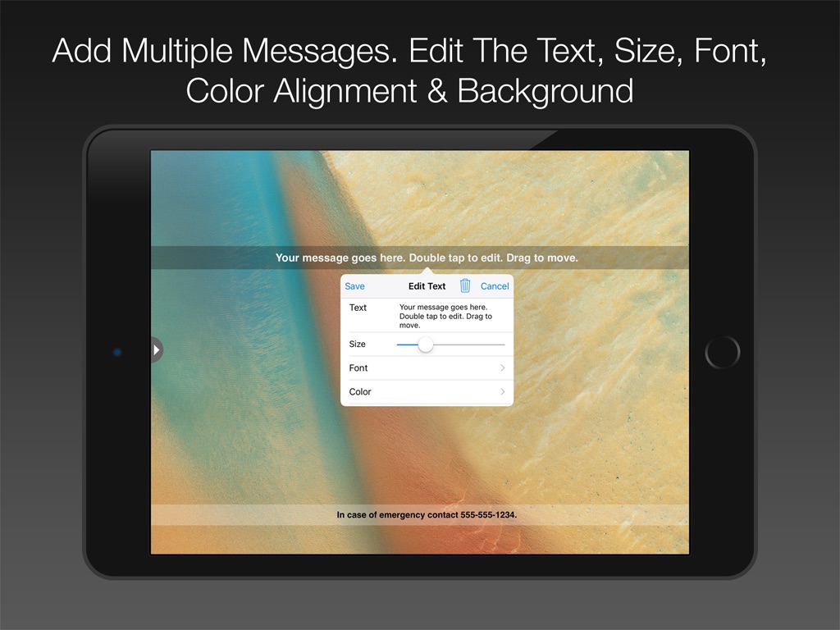Screen dimensions: 840x630
Task: Save the edited text
Action: tap(354, 286)
